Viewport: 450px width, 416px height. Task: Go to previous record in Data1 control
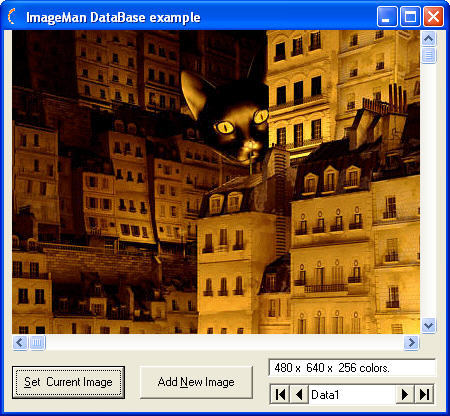pyautogui.click(x=299, y=395)
